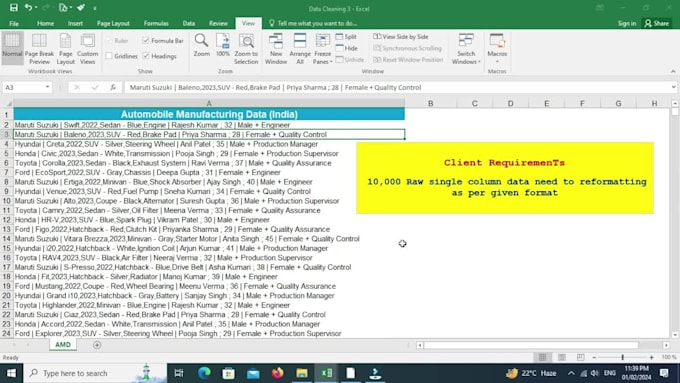Screen dimensions: 680x383
Task: Open the Zoom dialog icon
Action: pyautogui.click(x=202, y=45)
